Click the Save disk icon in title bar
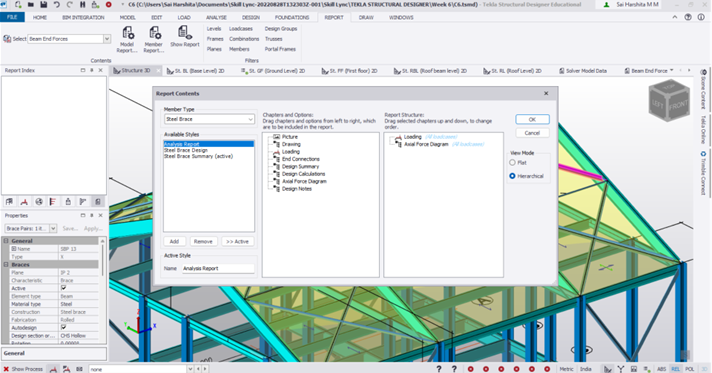Viewport: 712px width, 373px height. (44, 5)
